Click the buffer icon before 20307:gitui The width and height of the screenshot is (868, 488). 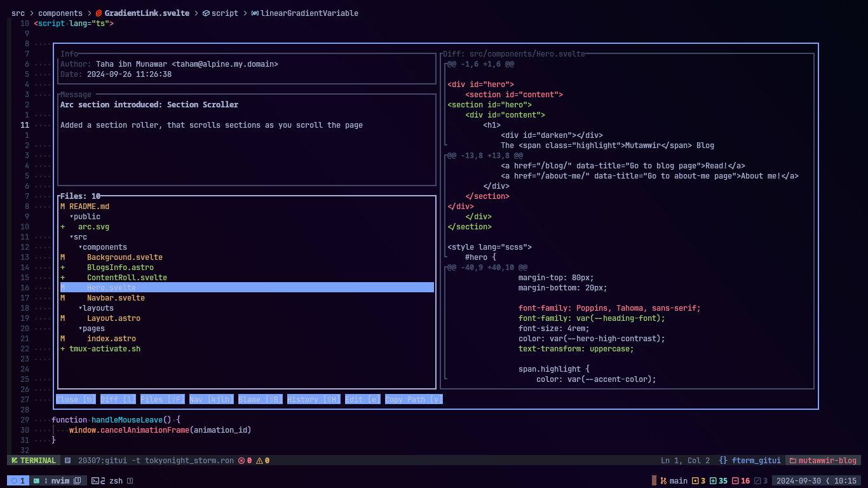(x=68, y=460)
